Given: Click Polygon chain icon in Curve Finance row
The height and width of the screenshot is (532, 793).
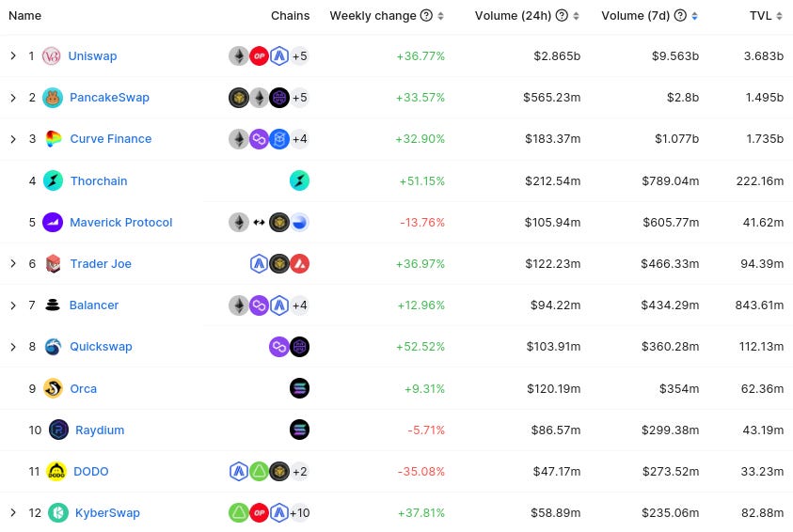Looking at the screenshot, I should point(259,139).
